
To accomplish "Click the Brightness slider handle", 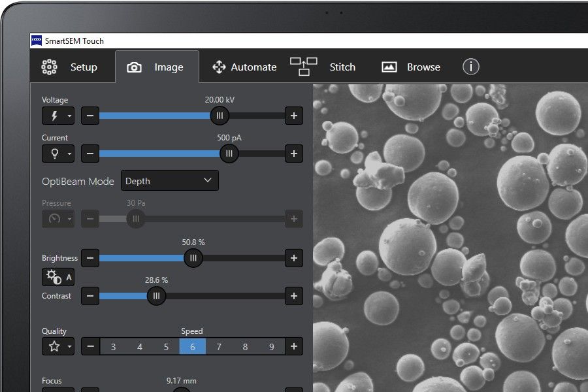I will [x=193, y=258].
